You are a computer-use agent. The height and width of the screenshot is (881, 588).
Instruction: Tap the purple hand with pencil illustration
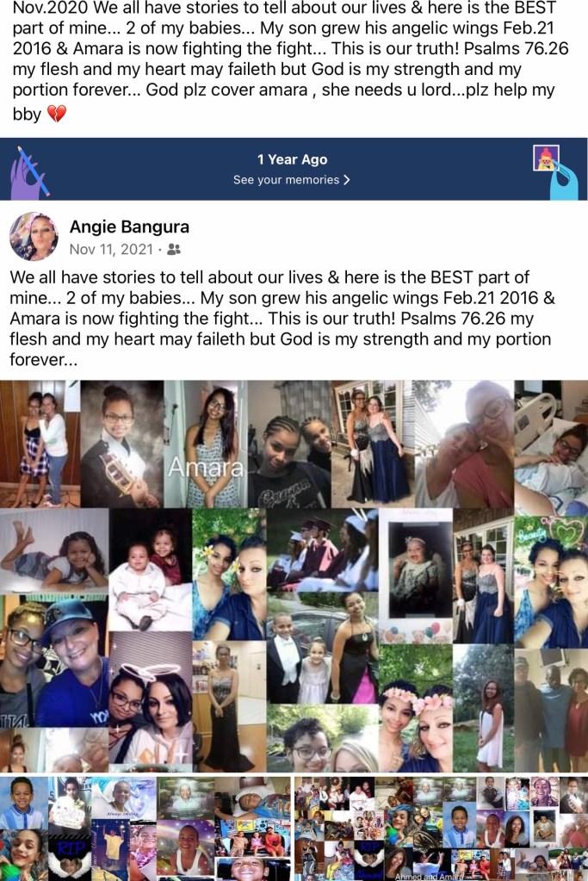tap(31, 172)
